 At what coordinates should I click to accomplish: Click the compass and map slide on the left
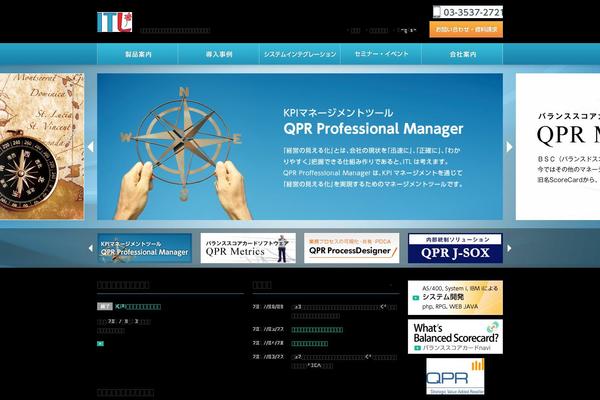(42, 147)
